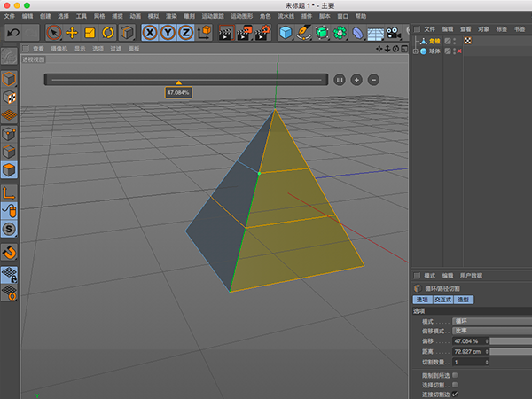The width and height of the screenshot is (532, 399).
Task: Select Workplane orange grid icon
Action: coord(9,115)
